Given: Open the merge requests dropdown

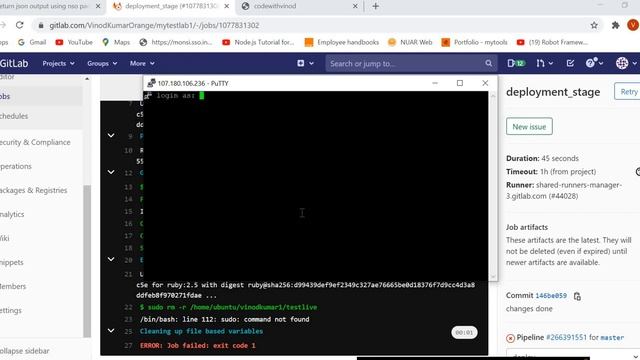Looking at the screenshot, I should tap(544, 63).
